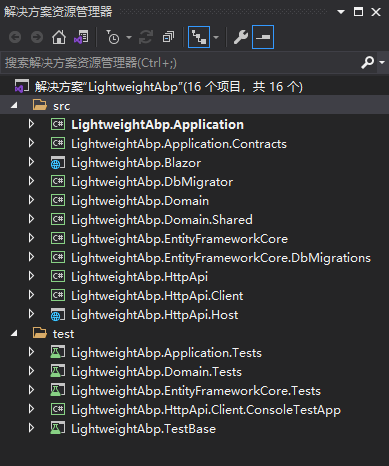Expand LightweightAbp.Application project

(x=31, y=124)
